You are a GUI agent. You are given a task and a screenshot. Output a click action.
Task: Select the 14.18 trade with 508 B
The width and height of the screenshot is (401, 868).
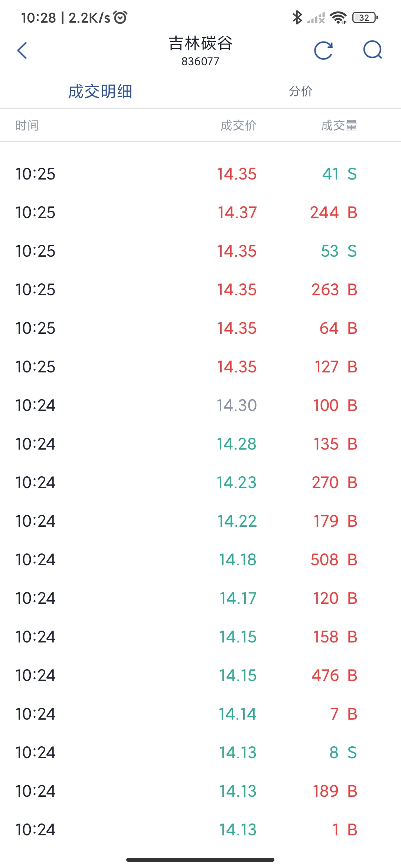click(x=200, y=560)
